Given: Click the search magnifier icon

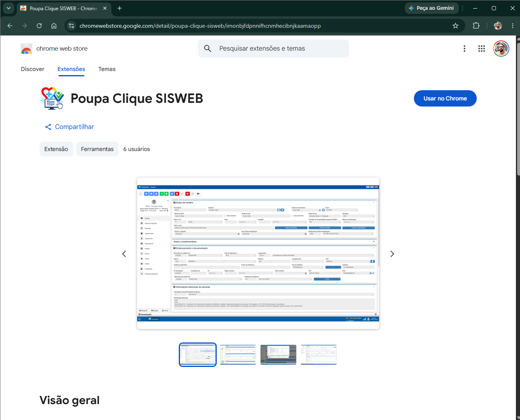Looking at the screenshot, I should click(208, 49).
